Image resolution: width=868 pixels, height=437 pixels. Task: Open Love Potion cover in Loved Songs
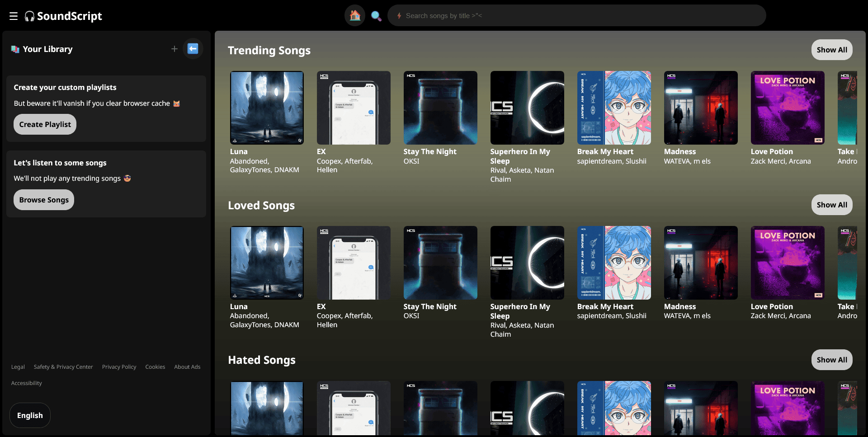click(788, 263)
